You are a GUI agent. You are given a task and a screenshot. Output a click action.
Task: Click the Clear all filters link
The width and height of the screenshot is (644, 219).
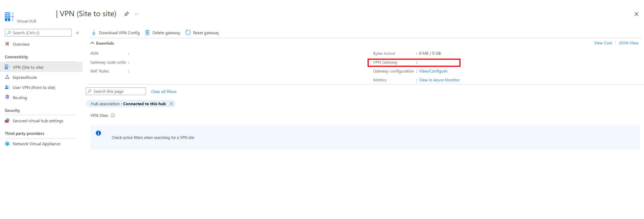[164, 92]
